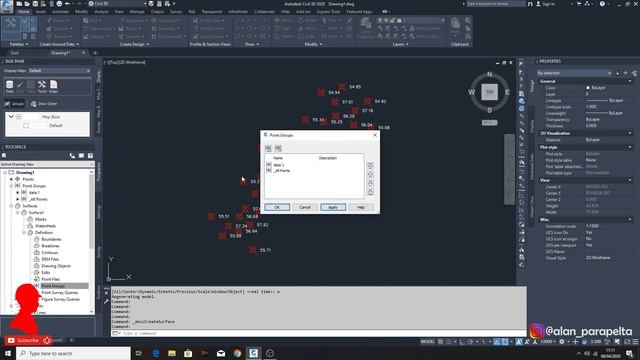Image resolution: width=640 pixels, height=360 pixels.
Task: Open the Active Drawing View dropdown
Action: coord(47,164)
